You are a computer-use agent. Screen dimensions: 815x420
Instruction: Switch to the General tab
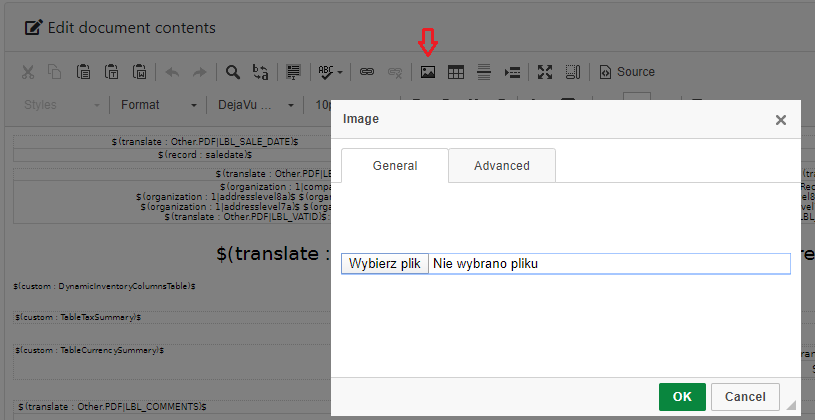pyautogui.click(x=395, y=165)
